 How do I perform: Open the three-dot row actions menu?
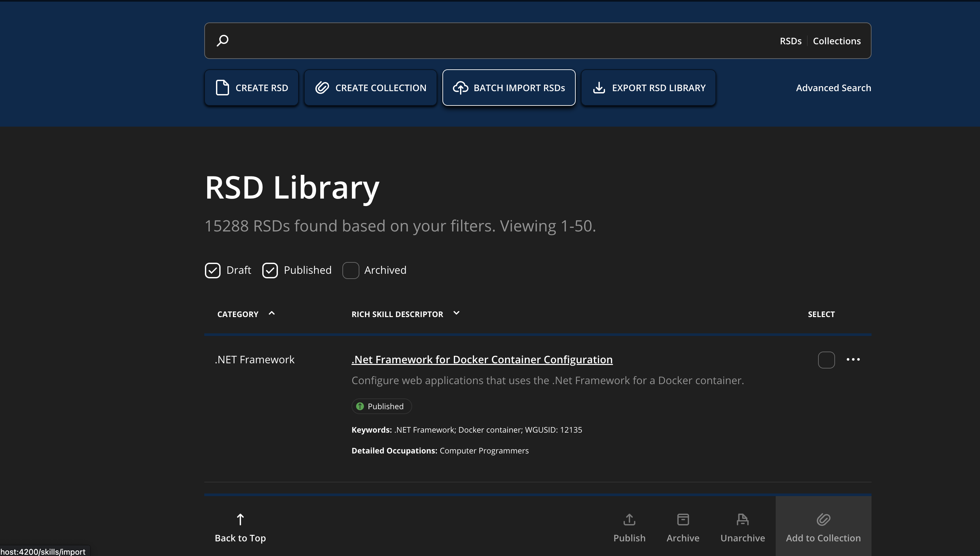(853, 359)
